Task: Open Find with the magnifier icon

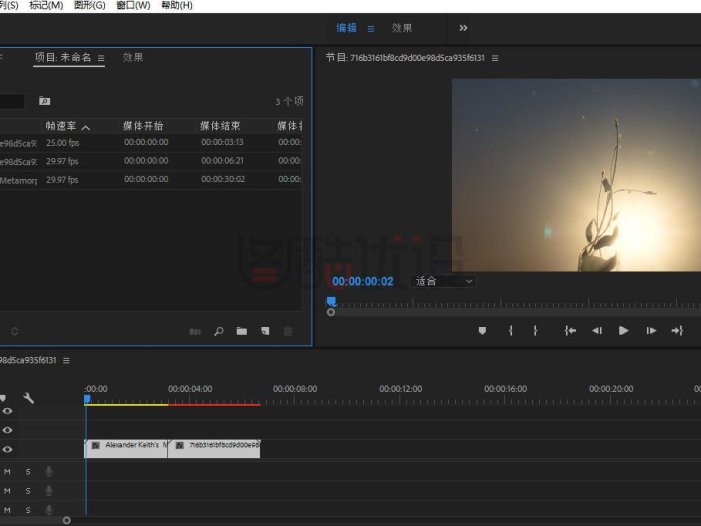Action: click(219, 331)
